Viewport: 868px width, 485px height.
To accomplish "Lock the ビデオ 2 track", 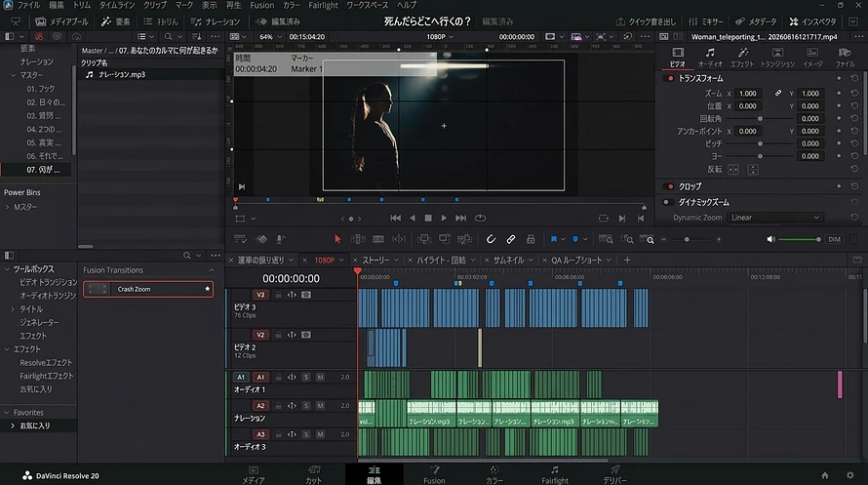I will 279,335.
